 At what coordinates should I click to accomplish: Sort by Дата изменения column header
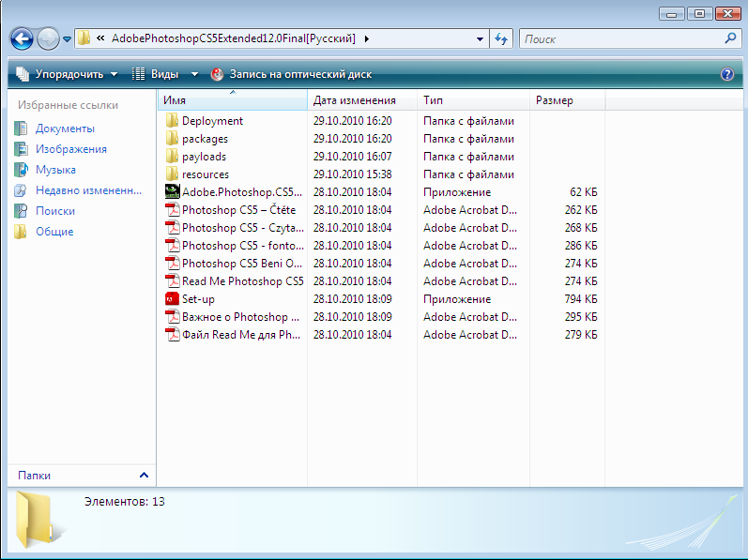[362, 100]
